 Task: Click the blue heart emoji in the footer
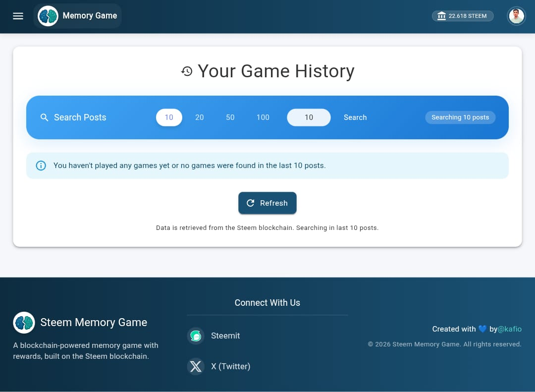click(482, 329)
